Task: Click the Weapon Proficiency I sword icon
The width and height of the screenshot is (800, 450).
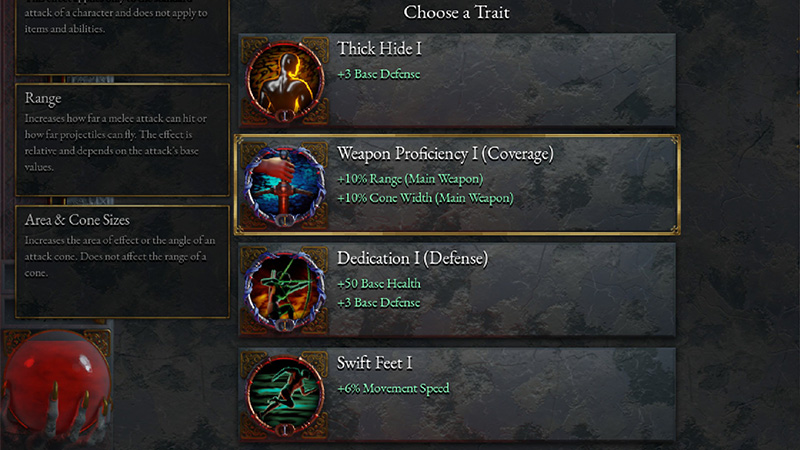Action: 285,185
